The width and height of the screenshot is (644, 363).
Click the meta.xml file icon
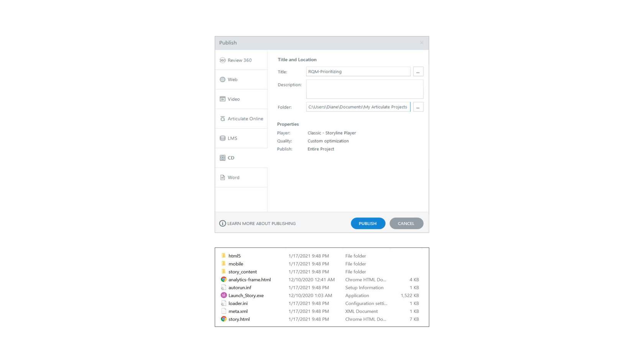223,311
